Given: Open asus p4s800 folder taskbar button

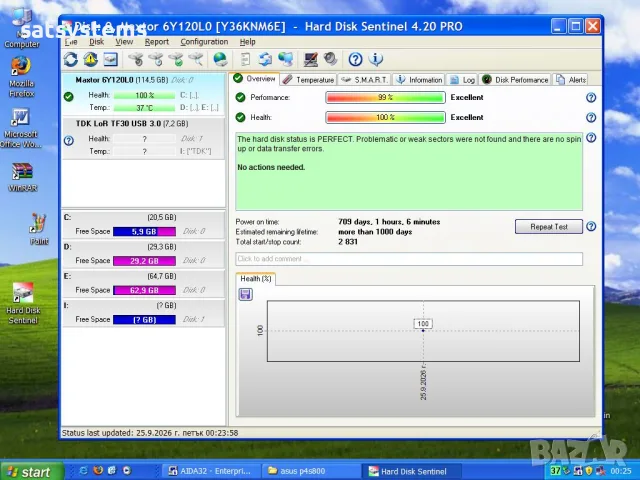Looking at the screenshot, I should (310, 471).
